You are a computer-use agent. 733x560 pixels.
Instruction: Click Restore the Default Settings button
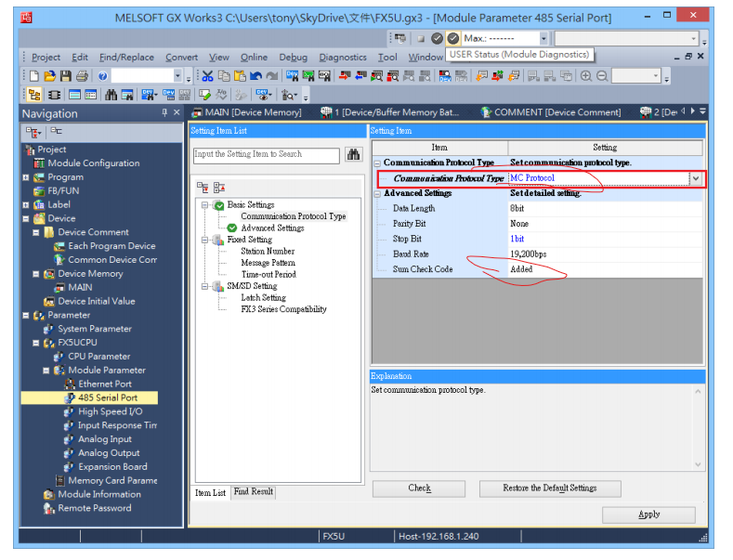coord(549,488)
